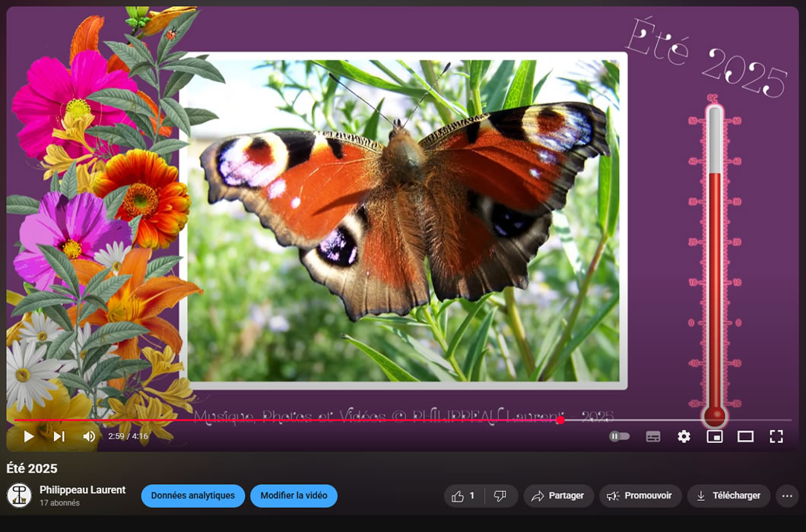Click the Promouvoir button
This screenshot has width=806, height=532.
tap(639, 496)
